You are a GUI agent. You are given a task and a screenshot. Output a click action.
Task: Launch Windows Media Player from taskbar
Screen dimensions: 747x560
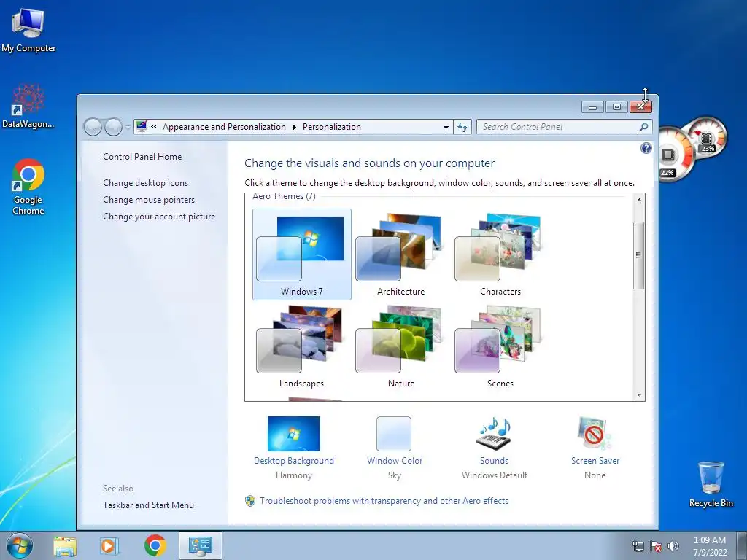[x=109, y=545]
